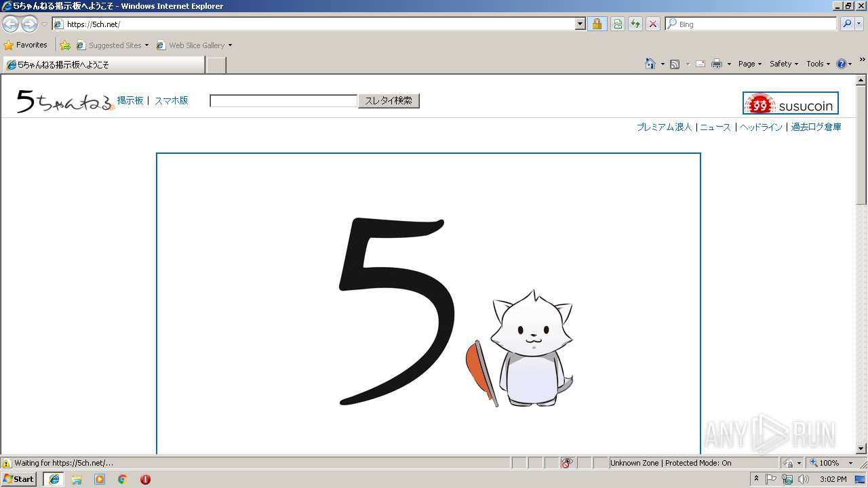The image size is (868, 488).
Task: Click the susucoin banner
Action: [791, 103]
